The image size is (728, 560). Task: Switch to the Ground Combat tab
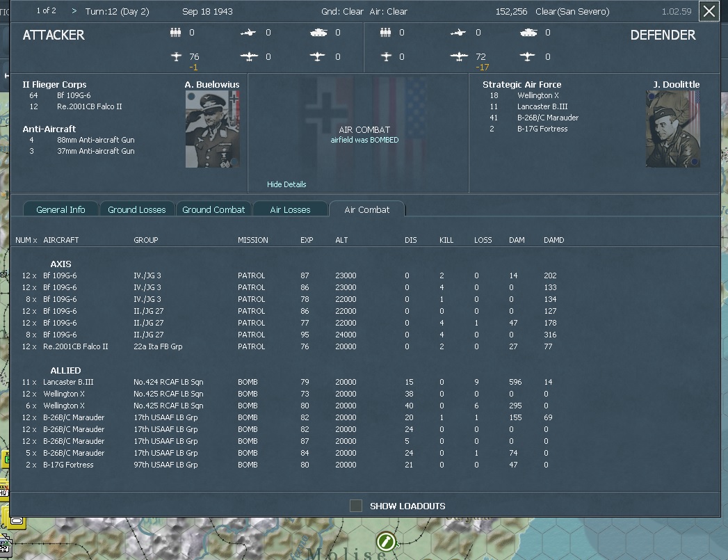(x=215, y=209)
